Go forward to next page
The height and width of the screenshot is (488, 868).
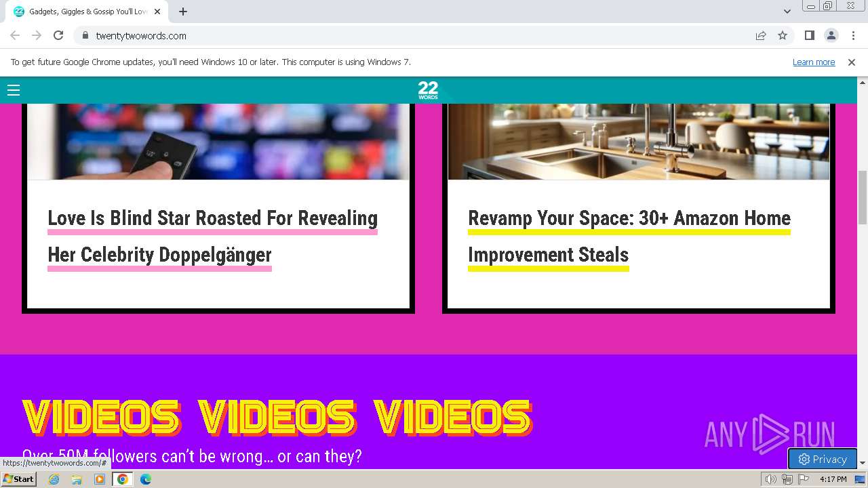pos(37,35)
